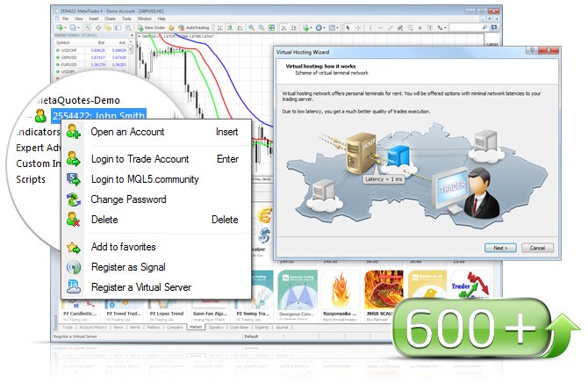Zoom in on the chart
Viewport: 588px width, 391px height.
coord(251,28)
